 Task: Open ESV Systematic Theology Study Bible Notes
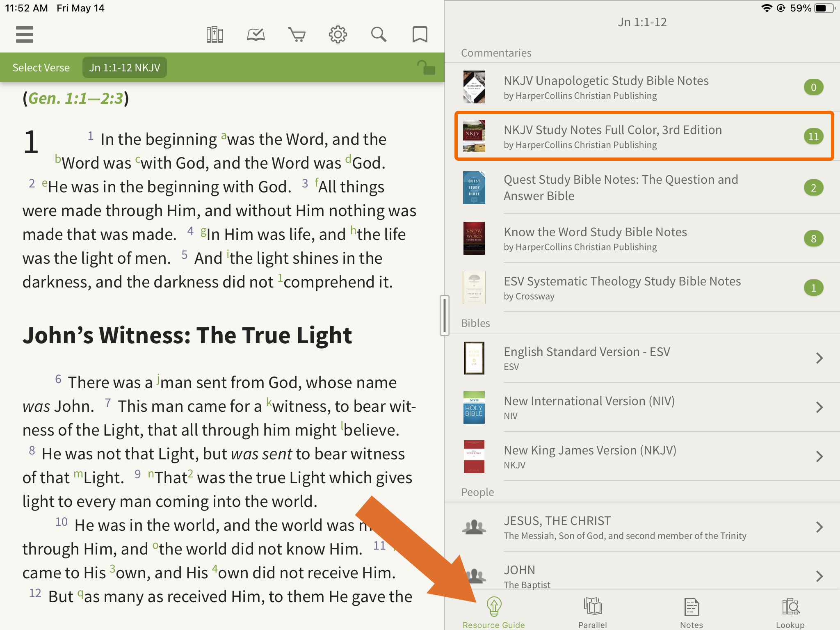pos(642,288)
